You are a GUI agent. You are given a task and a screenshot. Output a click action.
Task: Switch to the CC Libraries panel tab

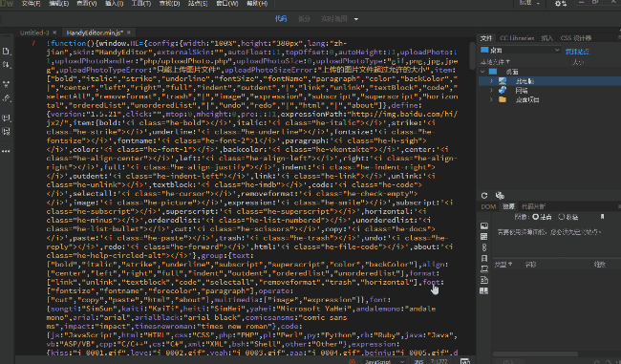point(517,38)
